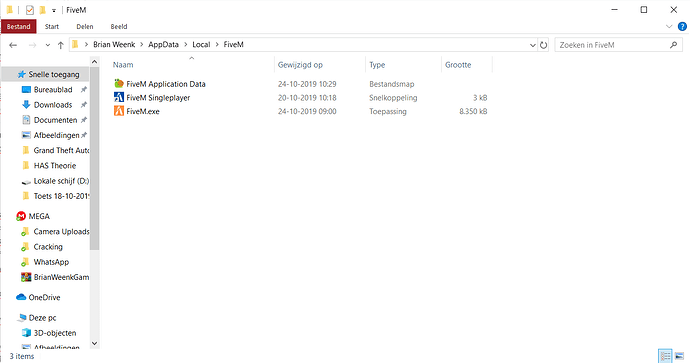Go up one folder level
Screen dimensions: 690x363
61,45
